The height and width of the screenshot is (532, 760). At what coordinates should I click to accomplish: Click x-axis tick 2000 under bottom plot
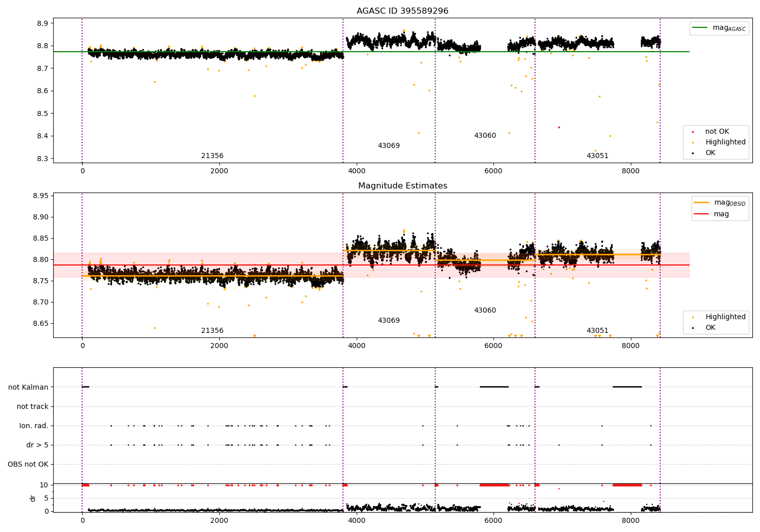click(x=219, y=520)
